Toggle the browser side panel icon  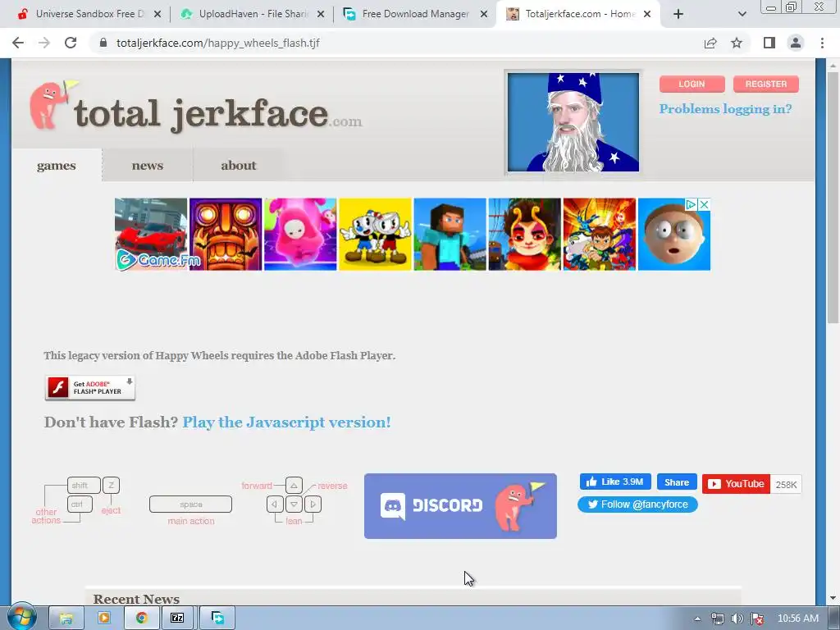pos(769,43)
